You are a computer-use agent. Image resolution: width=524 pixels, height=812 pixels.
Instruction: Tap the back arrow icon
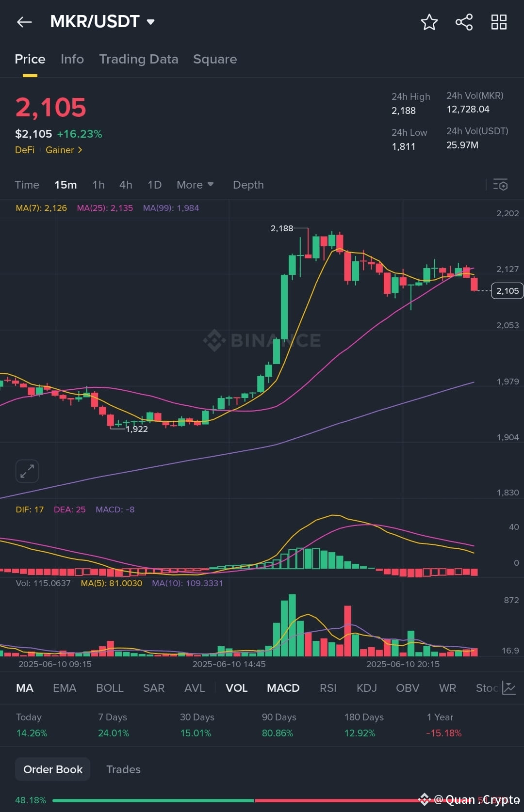click(24, 22)
